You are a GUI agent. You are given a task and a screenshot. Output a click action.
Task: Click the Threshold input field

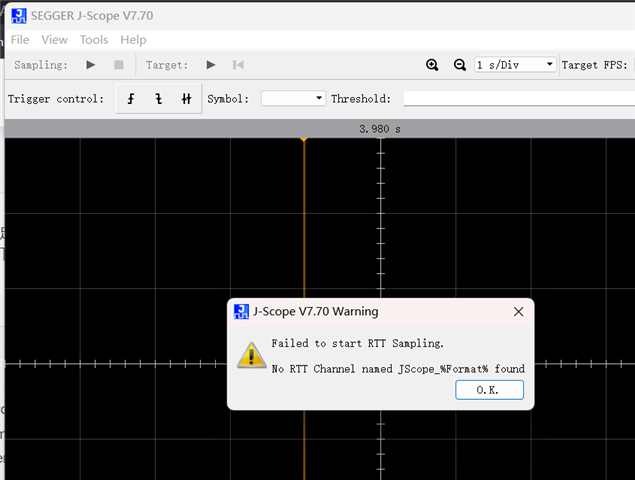point(519,98)
